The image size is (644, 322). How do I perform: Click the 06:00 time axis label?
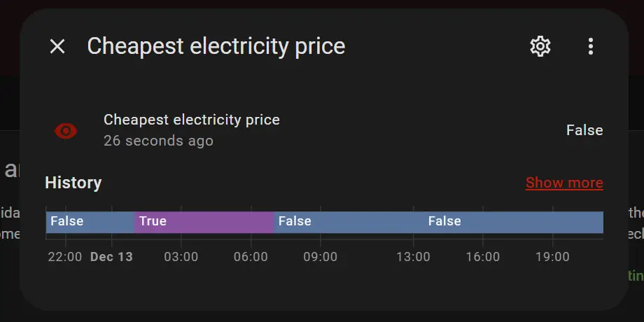[x=251, y=257]
